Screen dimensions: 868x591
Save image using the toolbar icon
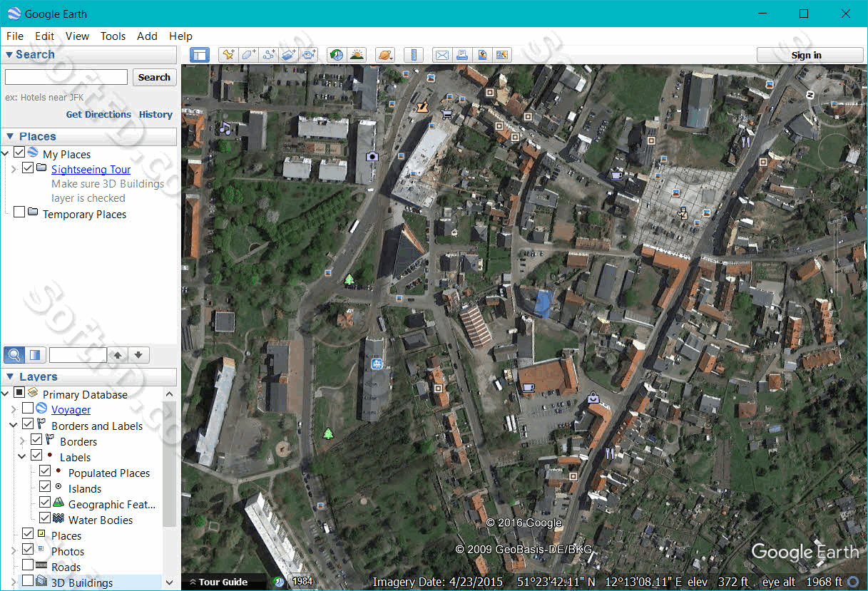pos(483,55)
